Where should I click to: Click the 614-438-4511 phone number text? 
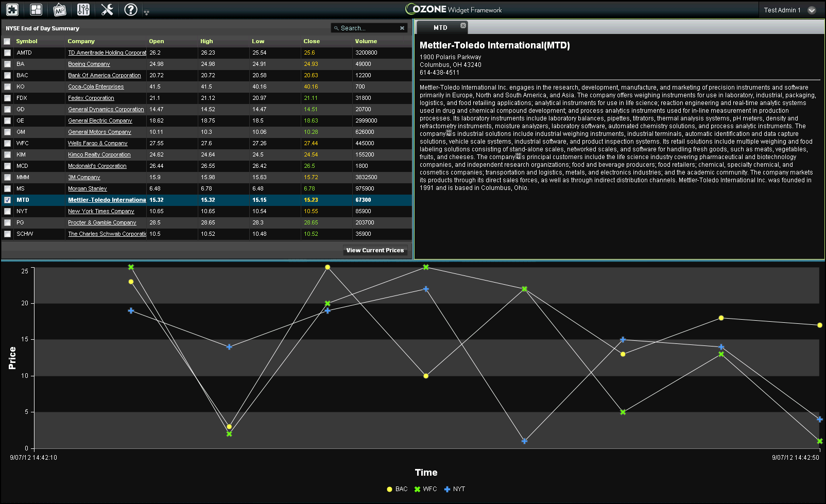pos(439,73)
